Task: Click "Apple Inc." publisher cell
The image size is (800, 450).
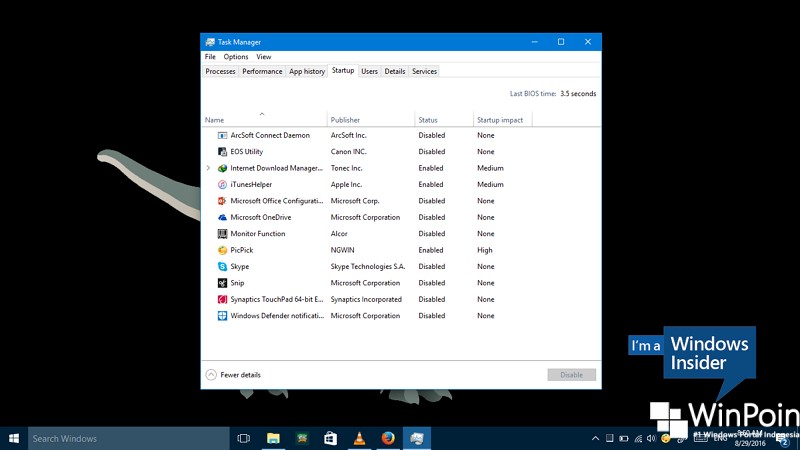Action: (x=346, y=184)
